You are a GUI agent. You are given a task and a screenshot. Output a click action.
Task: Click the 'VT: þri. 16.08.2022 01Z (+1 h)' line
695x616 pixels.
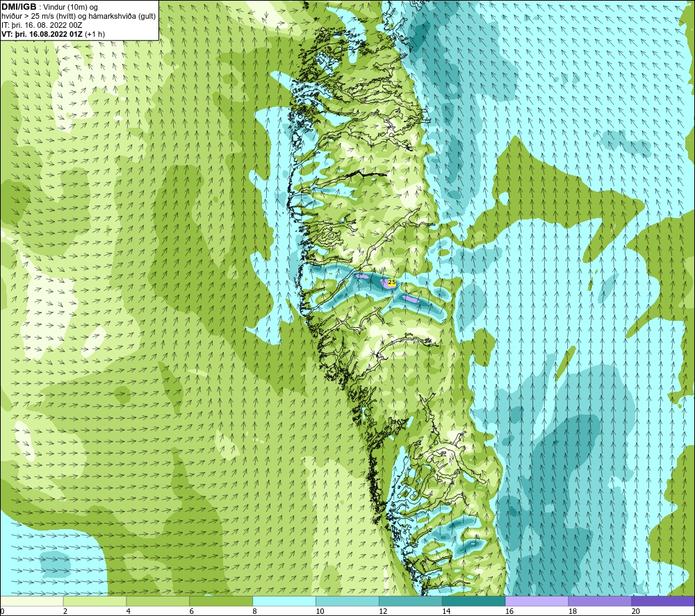coord(53,34)
